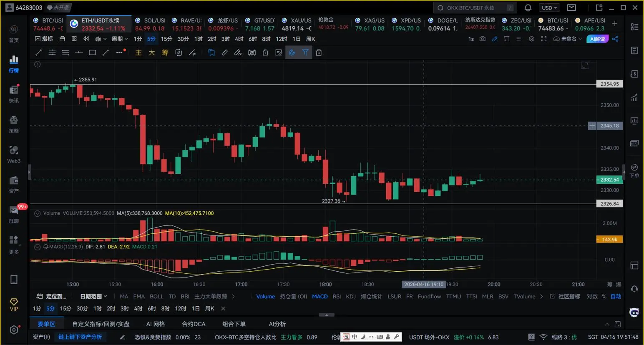Viewport: 644px width, 345px height.
Task: Open the 链上链下资产分析 link
Action: point(80,337)
